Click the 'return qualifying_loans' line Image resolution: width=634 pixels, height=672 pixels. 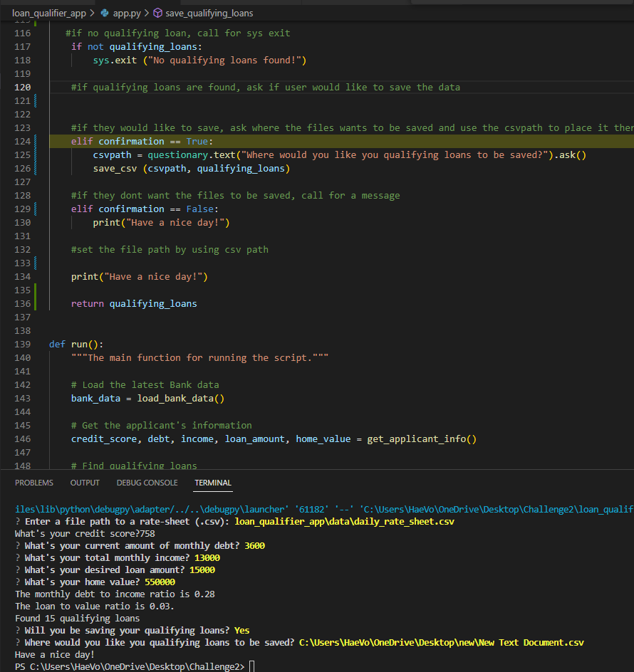coord(134,304)
